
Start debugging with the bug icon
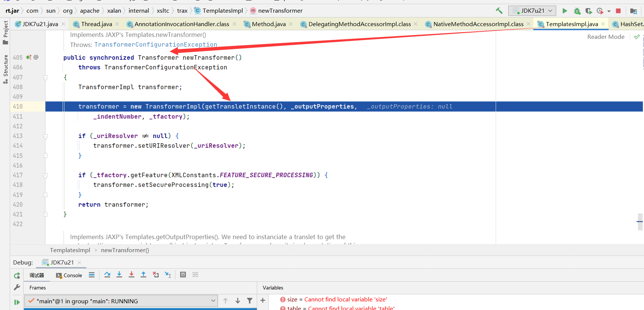(577, 11)
